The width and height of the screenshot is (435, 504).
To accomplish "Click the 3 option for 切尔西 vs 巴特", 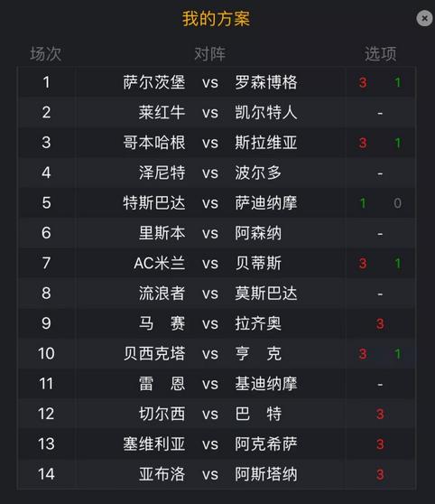I will (x=380, y=414).
